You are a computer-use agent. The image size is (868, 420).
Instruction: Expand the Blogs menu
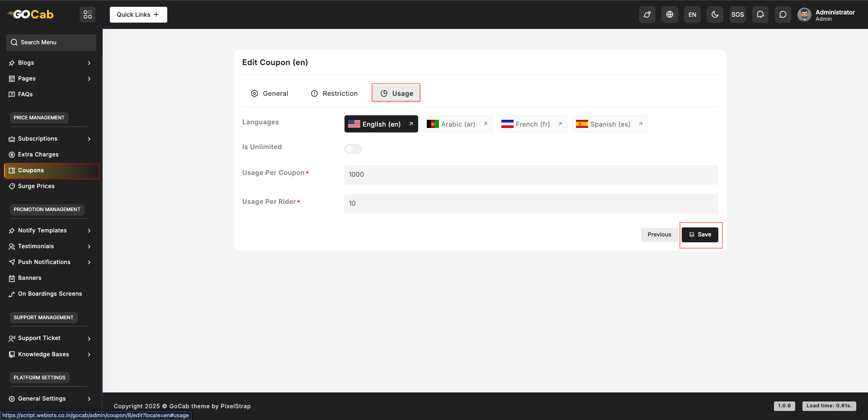[x=50, y=63]
